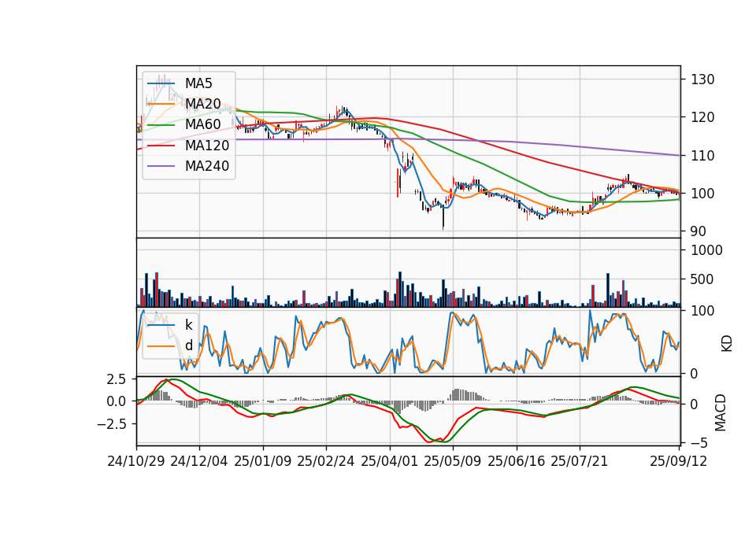Click the 90 price axis label
Screen dimensions: 756x543
click(x=699, y=231)
